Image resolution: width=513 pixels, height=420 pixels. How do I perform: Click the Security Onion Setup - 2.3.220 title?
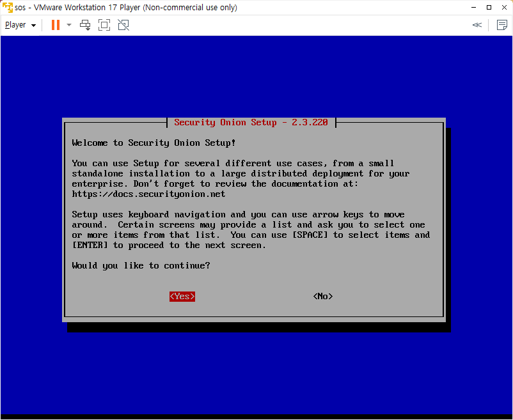[x=251, y=123]
